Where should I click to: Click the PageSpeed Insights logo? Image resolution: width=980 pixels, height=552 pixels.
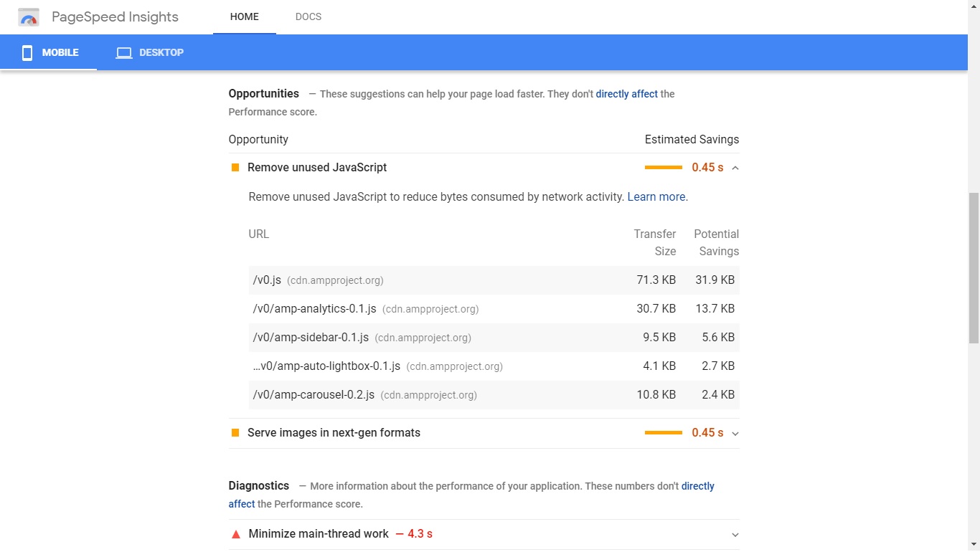(x=29, y=16)
